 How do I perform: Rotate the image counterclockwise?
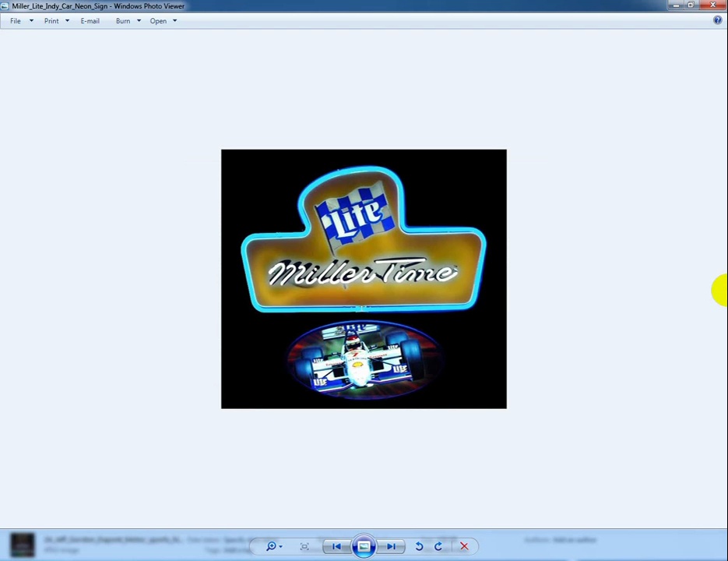(x=419, y=546)
